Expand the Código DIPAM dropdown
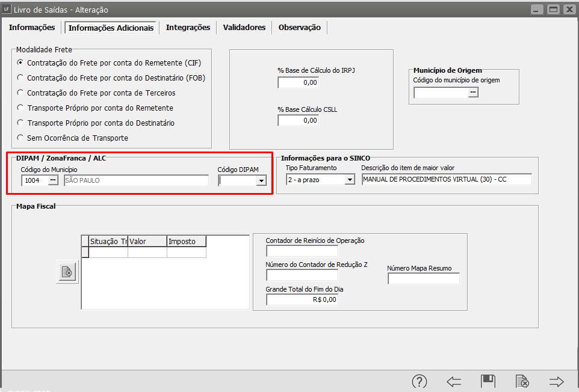The width and height of the screenshot is (579, 392). pyautogui.click(x=261, y=180)
